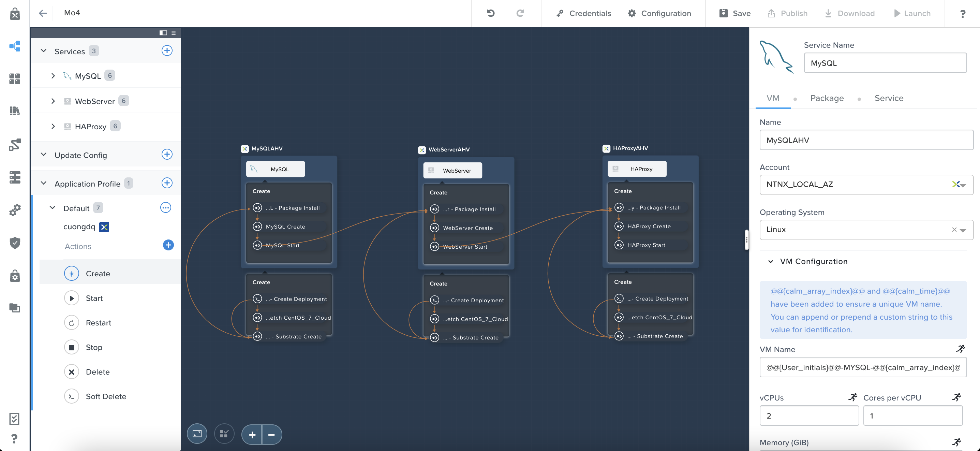Collapse the VM Configuration section
980x451 pixels.
coord(770,261)
